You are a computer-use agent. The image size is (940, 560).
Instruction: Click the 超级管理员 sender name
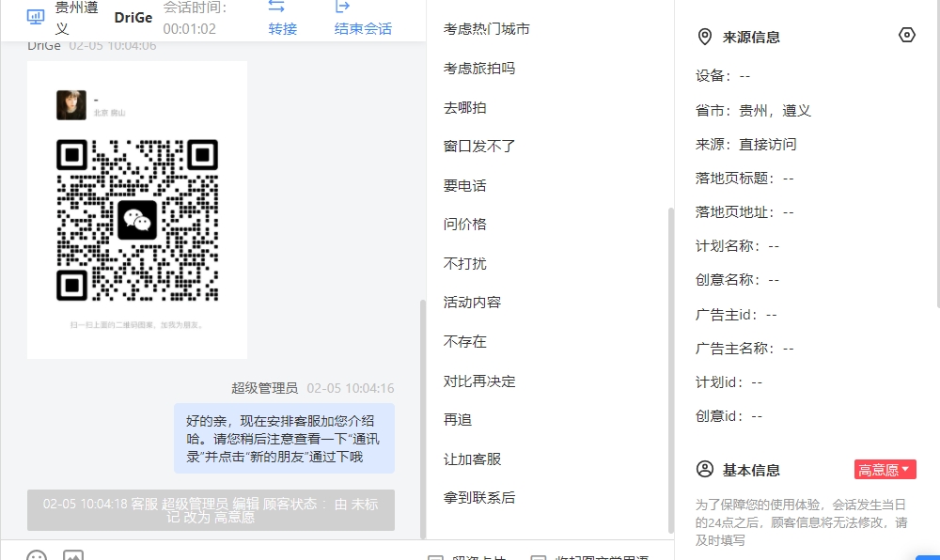(x=264, y=388)
